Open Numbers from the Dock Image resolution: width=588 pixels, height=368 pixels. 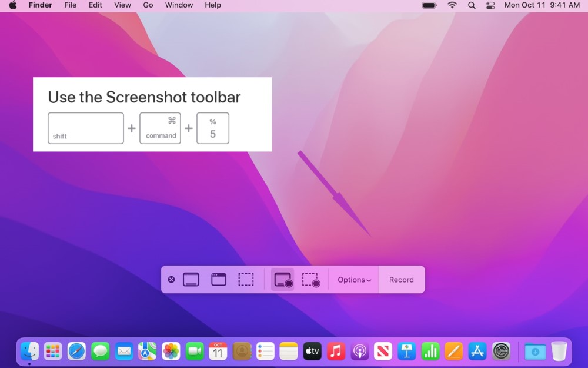click(x=430, y=352)
